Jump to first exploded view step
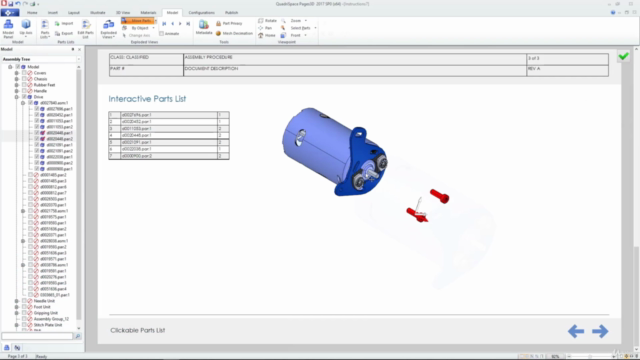Screen dimensions: 640x360 coord(164,24)
